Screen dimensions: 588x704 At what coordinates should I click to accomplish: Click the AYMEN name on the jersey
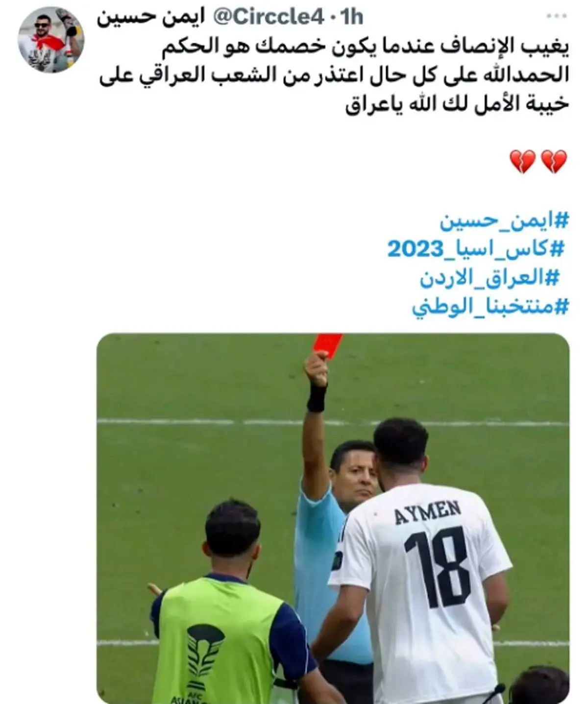[x=427, y=511]
